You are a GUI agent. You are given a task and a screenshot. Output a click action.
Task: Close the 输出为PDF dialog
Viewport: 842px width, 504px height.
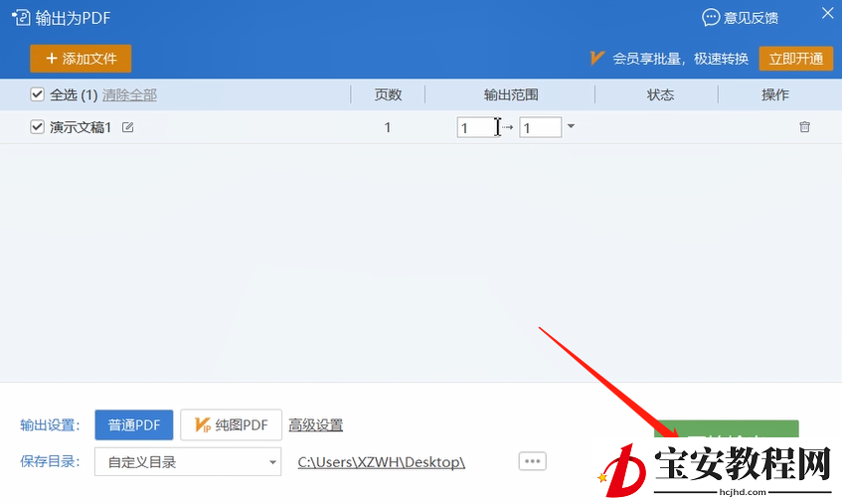point(827,13)
